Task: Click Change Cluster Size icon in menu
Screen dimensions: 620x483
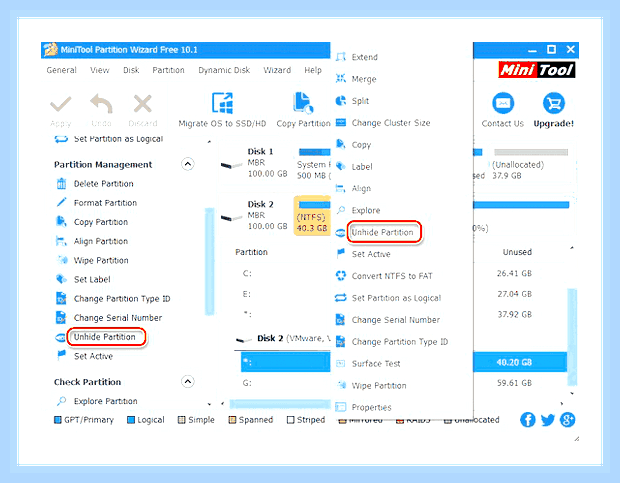Action: point(341,123)
